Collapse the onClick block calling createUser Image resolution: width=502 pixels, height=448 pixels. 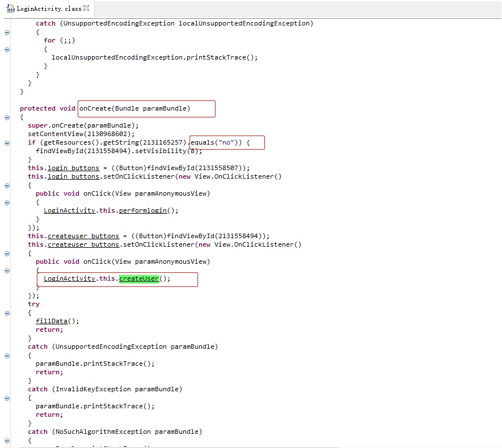[x=6, y=270]
